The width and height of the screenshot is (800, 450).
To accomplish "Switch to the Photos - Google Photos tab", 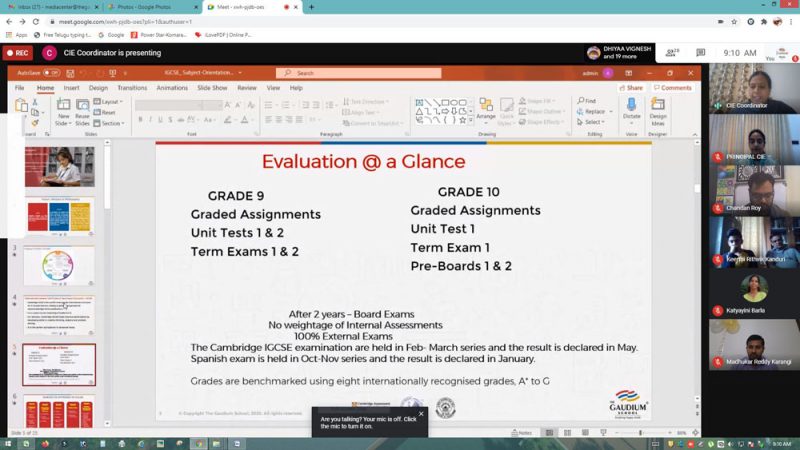I will pyautogui.click(x=151, y=7).
